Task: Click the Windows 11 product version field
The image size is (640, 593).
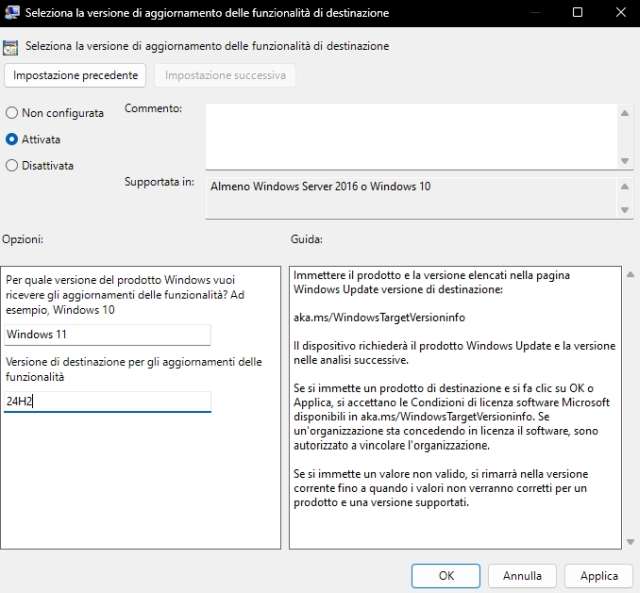Action: tap(108, 335)
